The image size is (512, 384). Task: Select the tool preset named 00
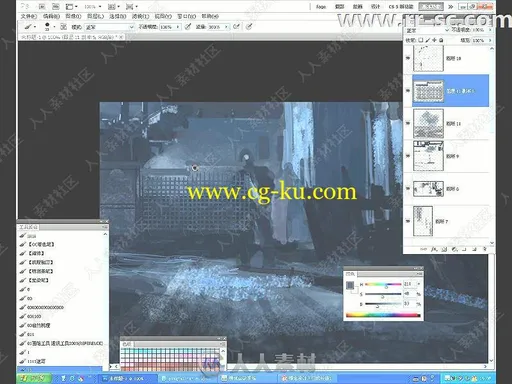60,298
